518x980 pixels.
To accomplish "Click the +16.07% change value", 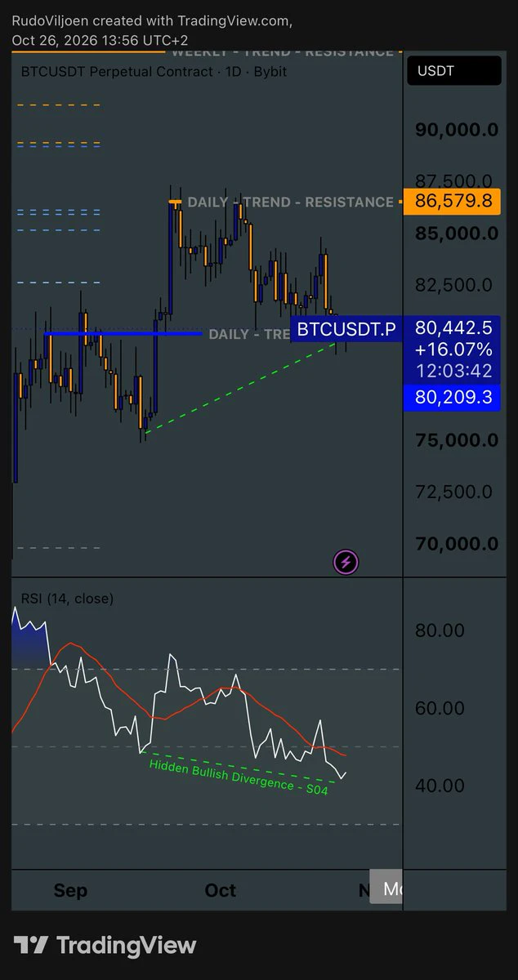I will coord(453,350).
